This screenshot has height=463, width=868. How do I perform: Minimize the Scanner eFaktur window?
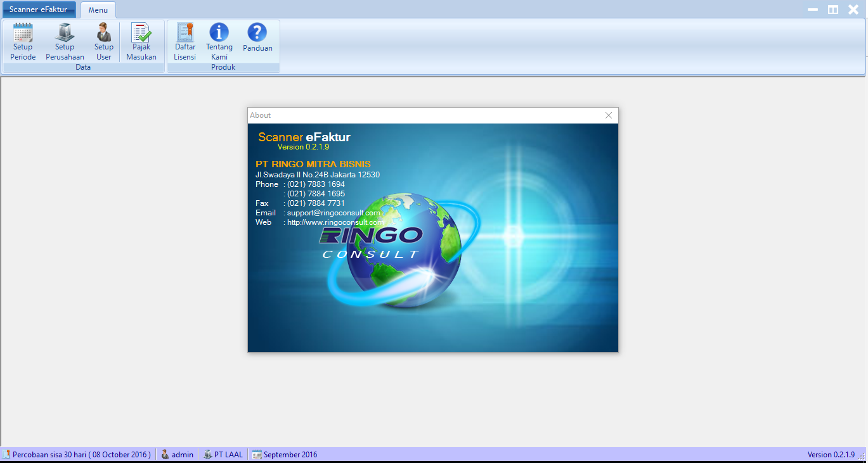point(812,10)
